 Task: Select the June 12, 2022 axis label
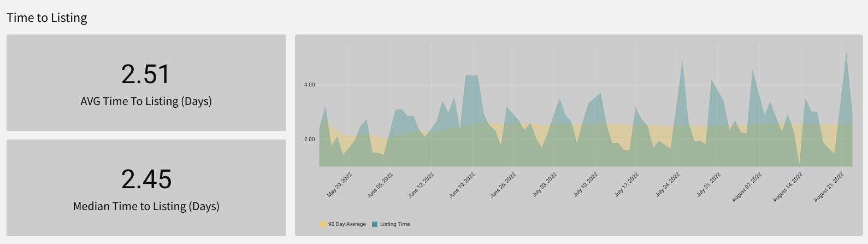422,185
